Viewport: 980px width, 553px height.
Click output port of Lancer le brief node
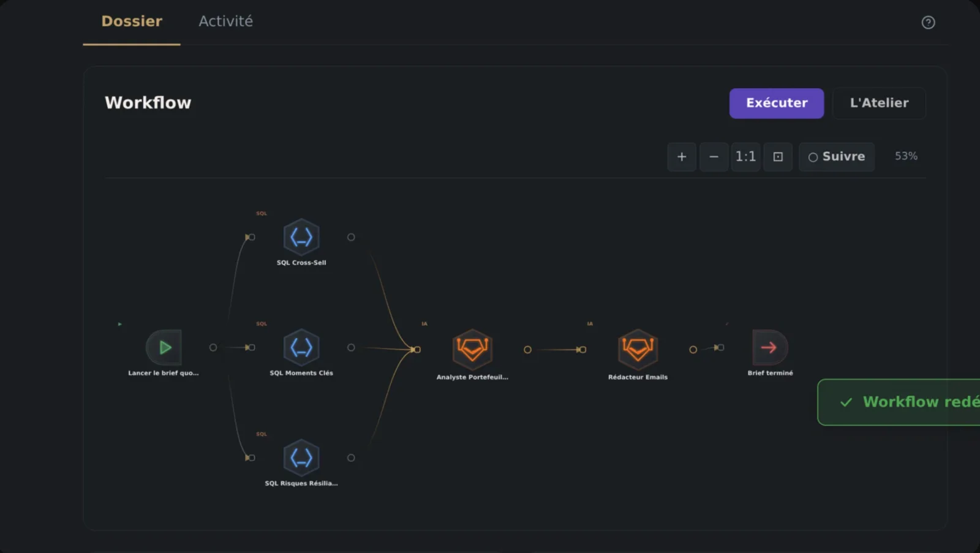coord(213,347)
